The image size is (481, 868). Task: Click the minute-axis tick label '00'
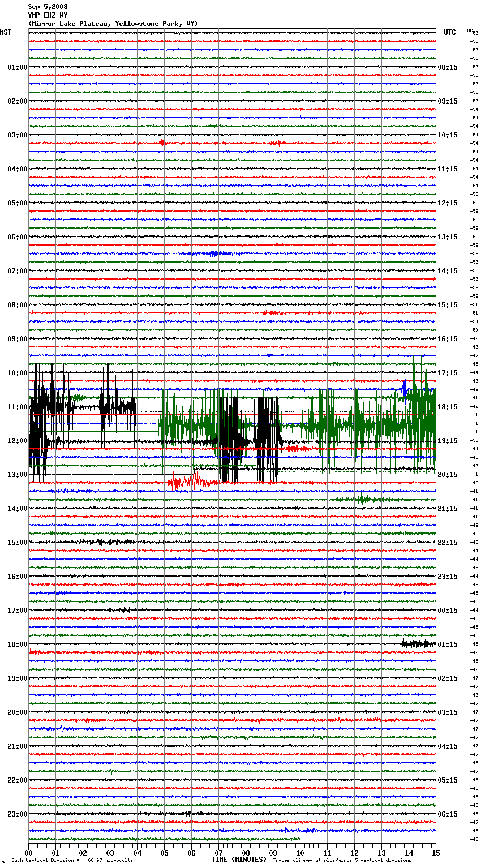(x=29, y=852)
